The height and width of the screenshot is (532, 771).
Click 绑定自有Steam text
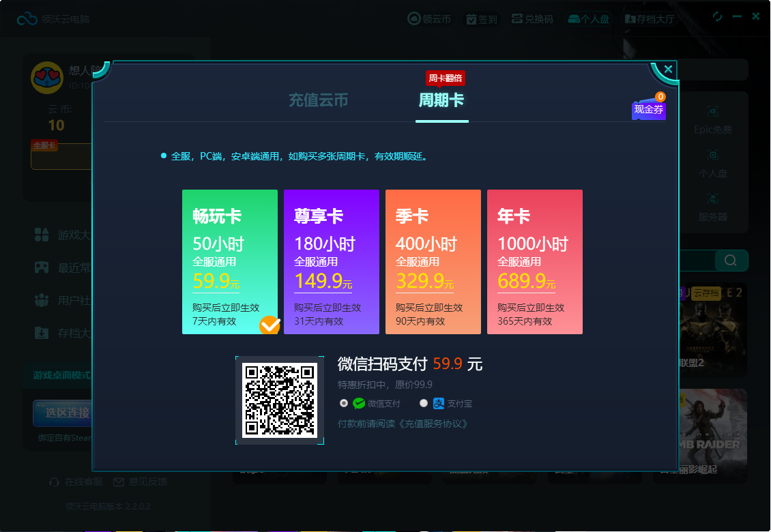pos(65,438)
